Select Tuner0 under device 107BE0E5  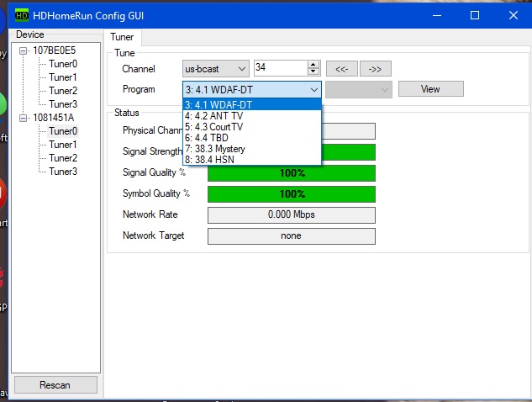tap(63, 64)
